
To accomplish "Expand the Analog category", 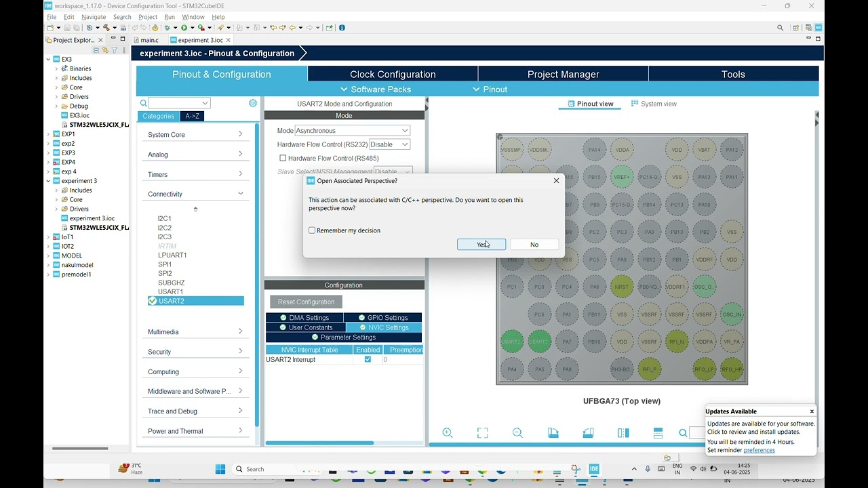I will pos(195,155).
